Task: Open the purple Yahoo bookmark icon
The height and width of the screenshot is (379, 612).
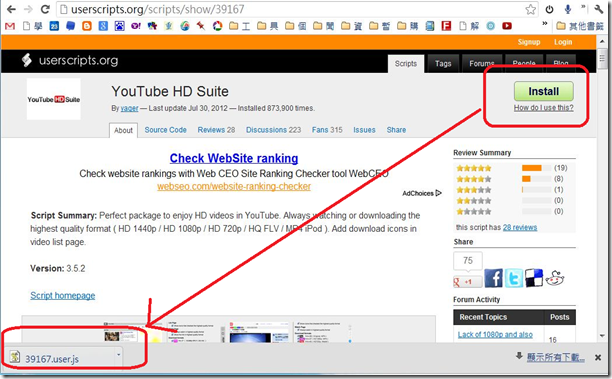Action: point(136,26)
